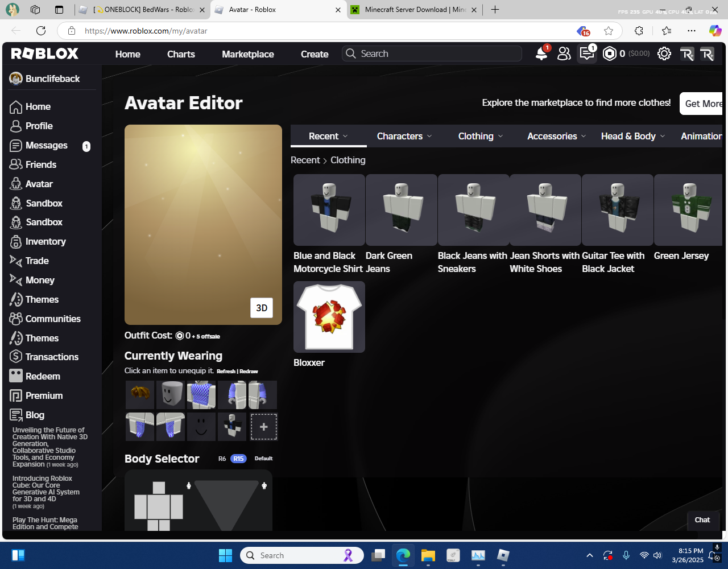The image size is (728, 569).
Task: Open browser extensions puzzle icon
Action: (x=639, y=31)
